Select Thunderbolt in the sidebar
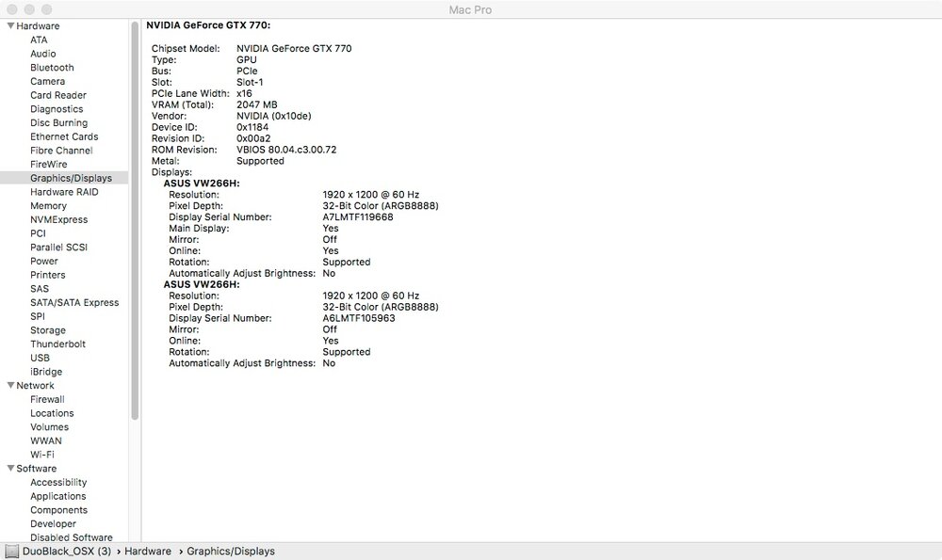This screenshot has height=560, width=942. tap(57, 344)
